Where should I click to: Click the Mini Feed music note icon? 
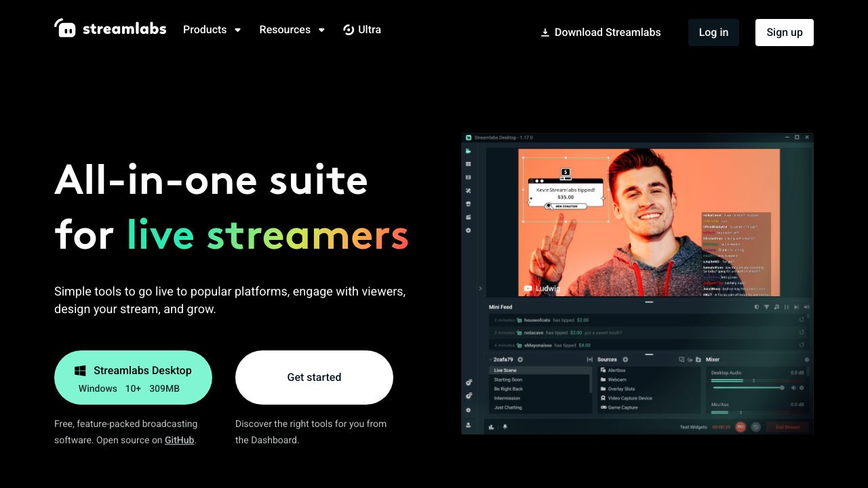tap(777, 307)
